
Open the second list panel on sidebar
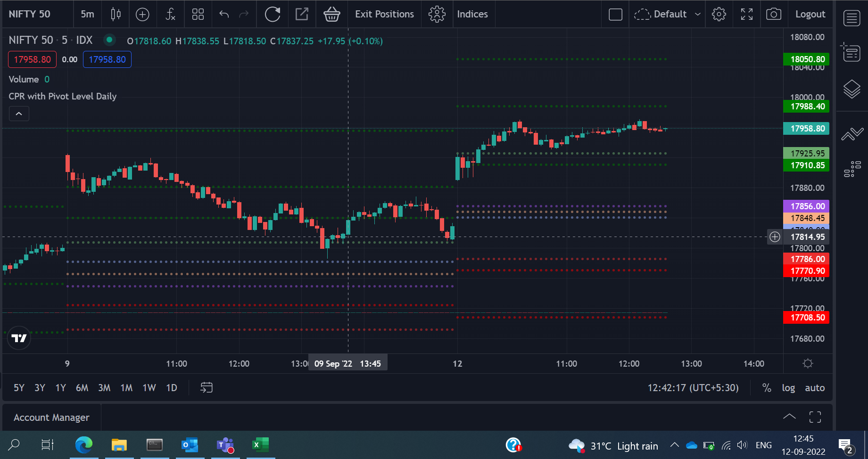851,52
